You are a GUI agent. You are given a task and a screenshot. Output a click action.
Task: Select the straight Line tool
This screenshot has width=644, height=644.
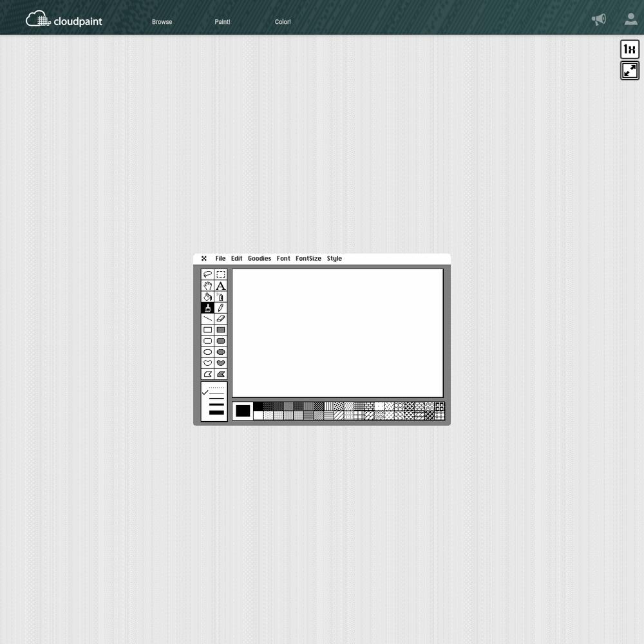click(x=207, y=319)
